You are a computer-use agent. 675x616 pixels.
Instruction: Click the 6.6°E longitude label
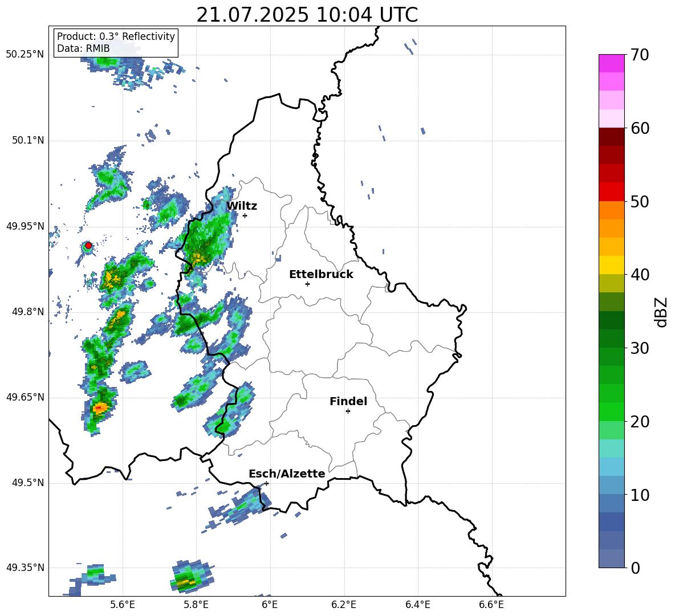pos(491,605)
